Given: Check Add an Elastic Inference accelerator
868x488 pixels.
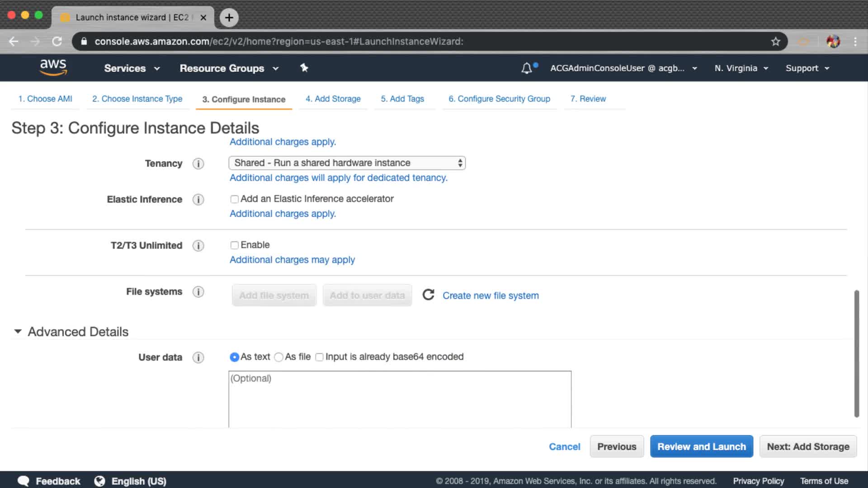Looking at the screenshot, I should tap(234, 199).
